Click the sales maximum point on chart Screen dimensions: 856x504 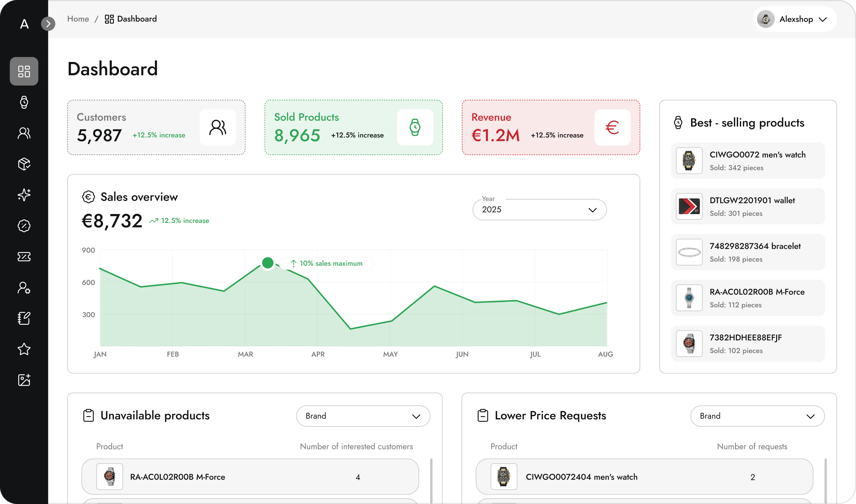[268, 263]
